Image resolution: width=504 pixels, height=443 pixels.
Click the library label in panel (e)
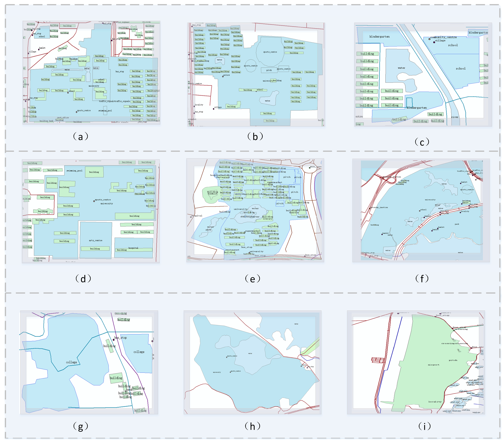(268, 219)
